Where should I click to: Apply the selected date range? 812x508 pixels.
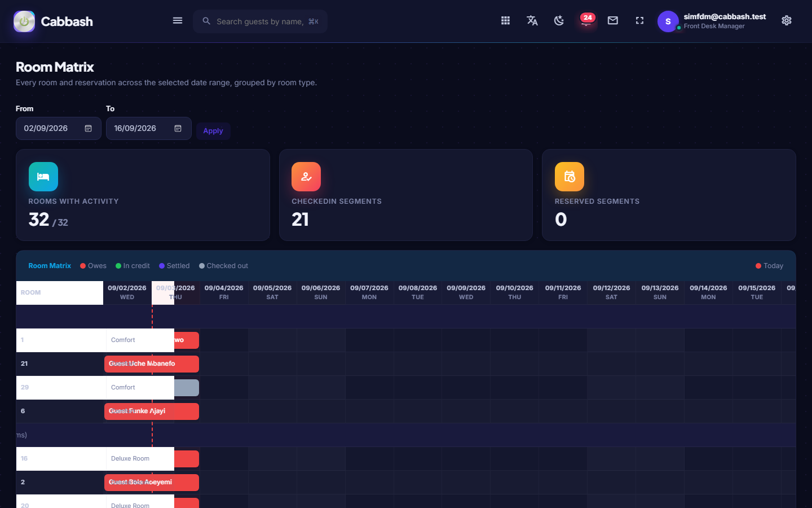click(x=213, y=131)
